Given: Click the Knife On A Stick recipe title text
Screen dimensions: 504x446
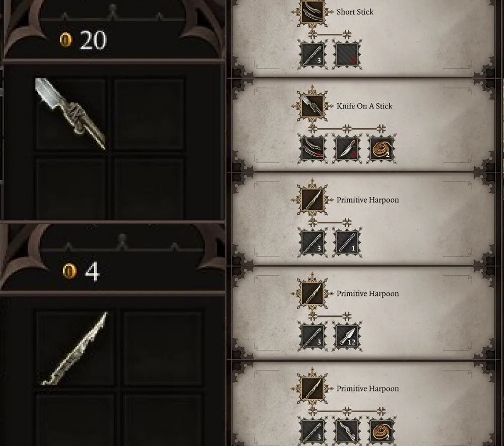Looking at the screenshot, I should pos(364,106).
